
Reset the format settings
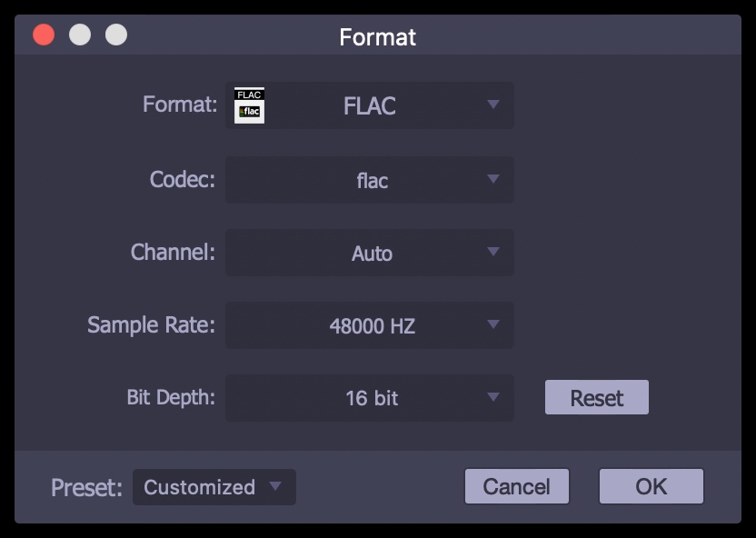(x=597, y=397)
